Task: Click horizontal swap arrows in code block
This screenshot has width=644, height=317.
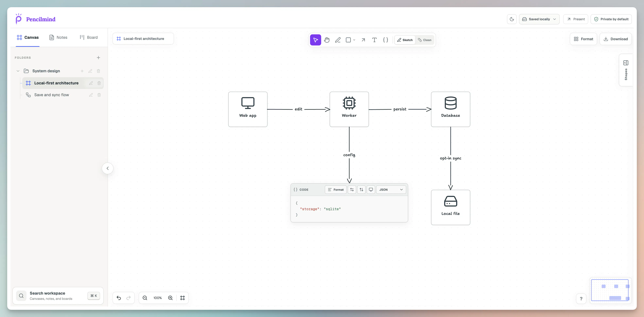Action: (x=352, y=190)
